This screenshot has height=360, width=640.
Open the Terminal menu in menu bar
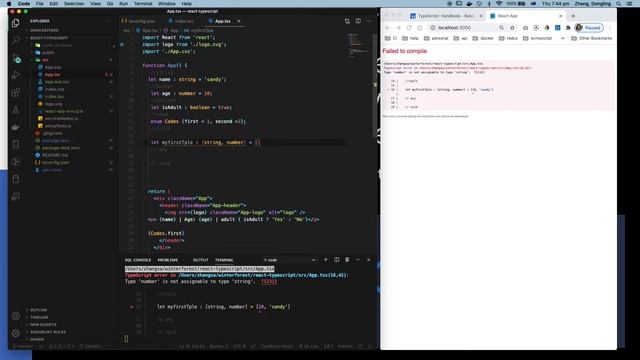point(143,4)
